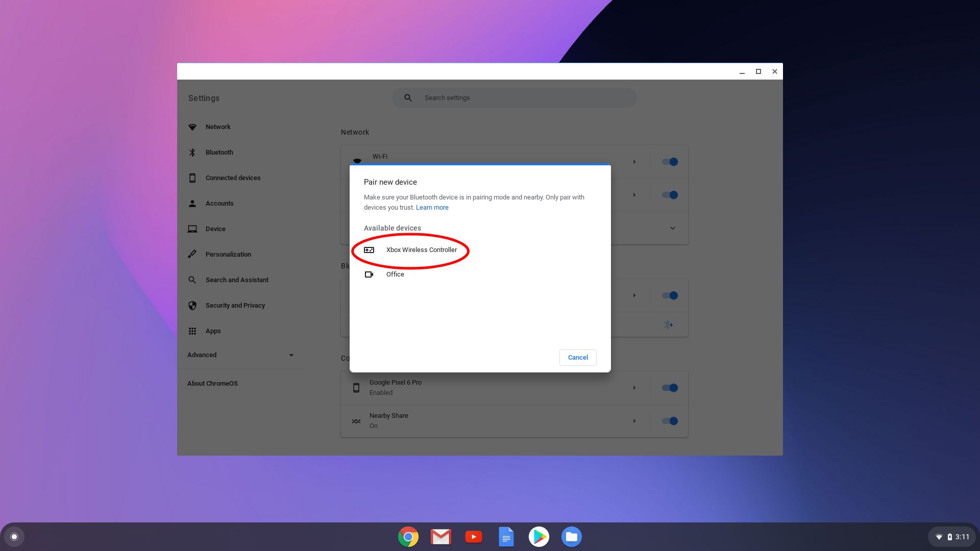Toggle the Wi-Fi switch
The width and height of the screenshot is (980, 551).
[670, 162]
